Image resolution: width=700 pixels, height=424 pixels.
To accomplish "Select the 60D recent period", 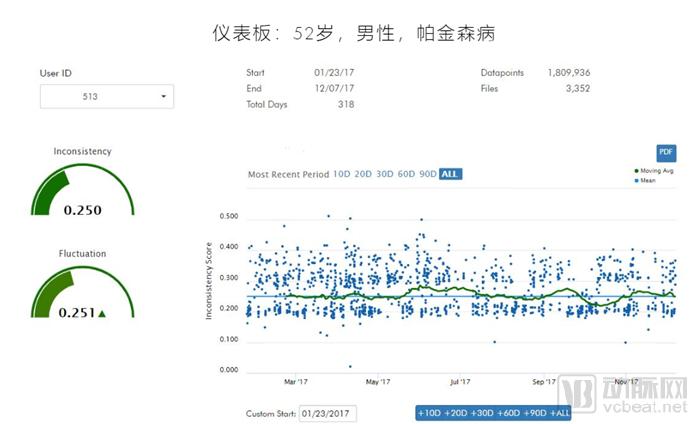I will point(406,174).
